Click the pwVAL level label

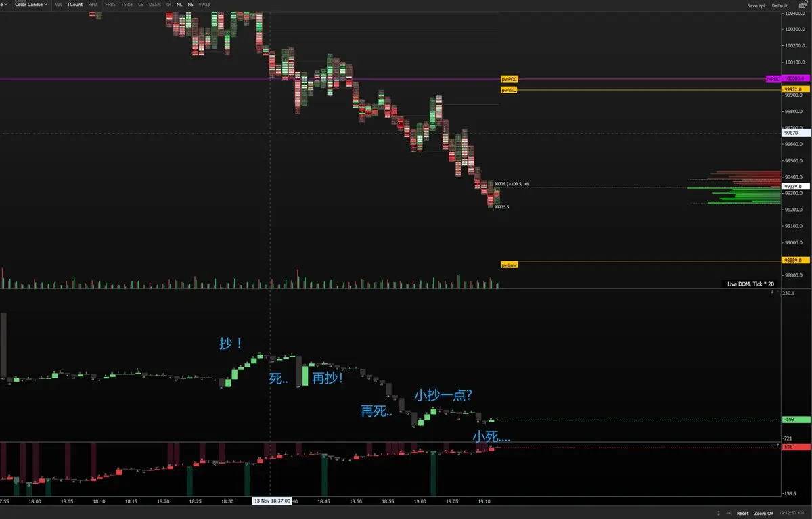pyautogui.click(x=510, y=89)
